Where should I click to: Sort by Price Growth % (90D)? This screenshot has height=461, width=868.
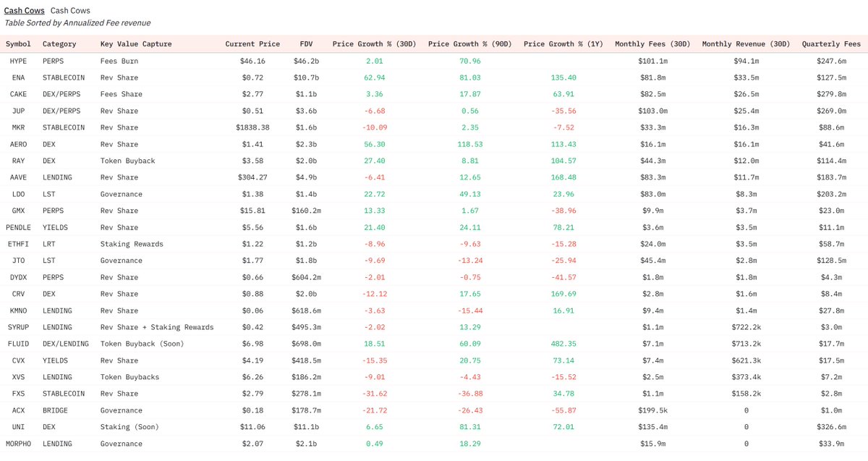point(471,43)
